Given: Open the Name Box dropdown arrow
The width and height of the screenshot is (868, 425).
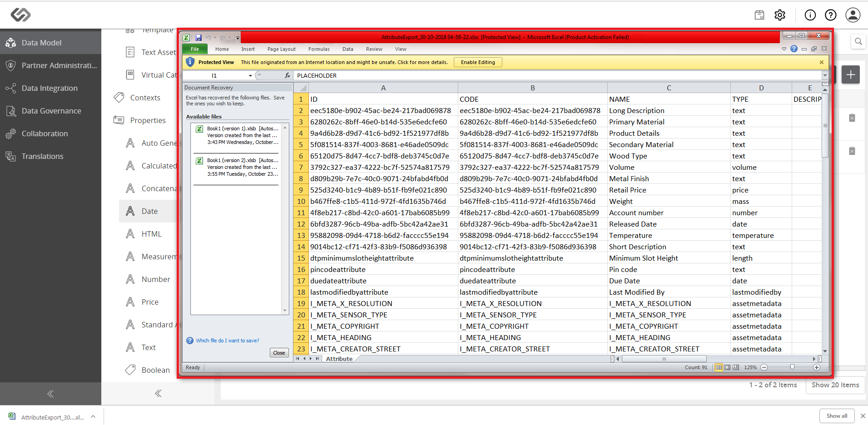Looking at the screenshot, I should (x=250, y=76).
